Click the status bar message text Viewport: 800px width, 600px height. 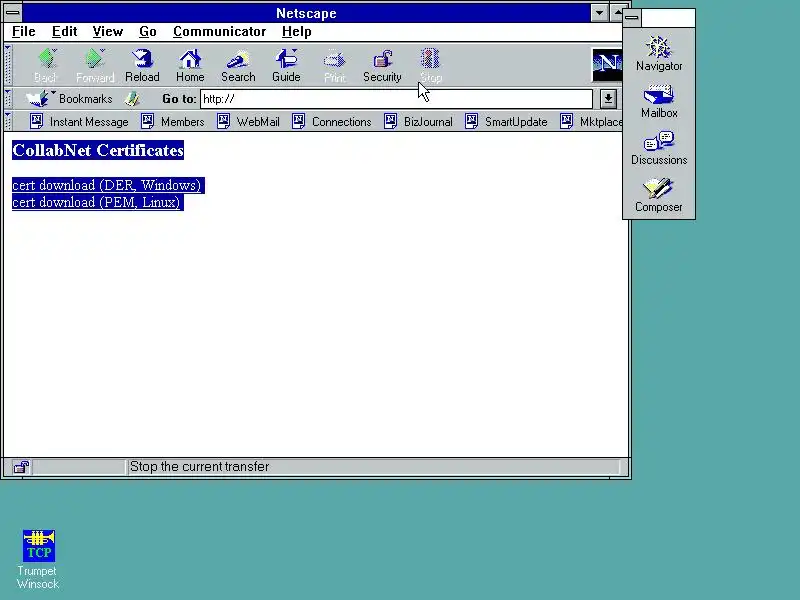click(199, 467)
